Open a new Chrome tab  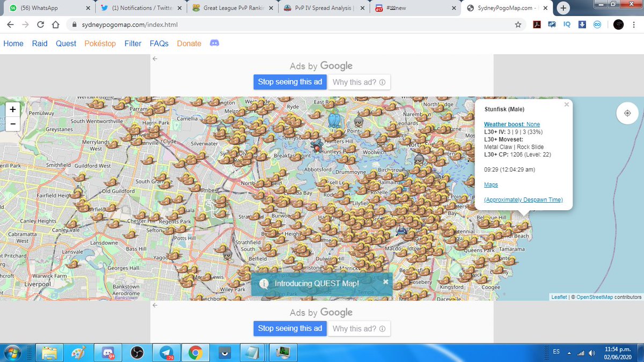(x=563, y=8)
